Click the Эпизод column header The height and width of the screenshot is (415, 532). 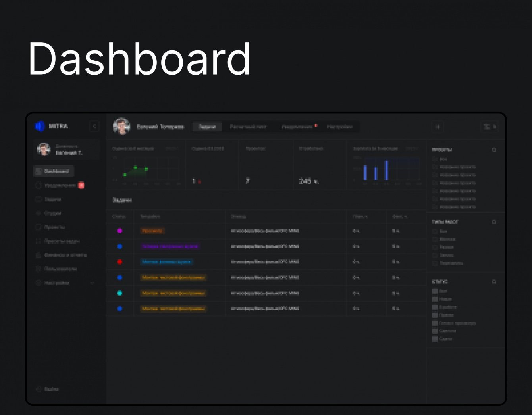point(239,217)
